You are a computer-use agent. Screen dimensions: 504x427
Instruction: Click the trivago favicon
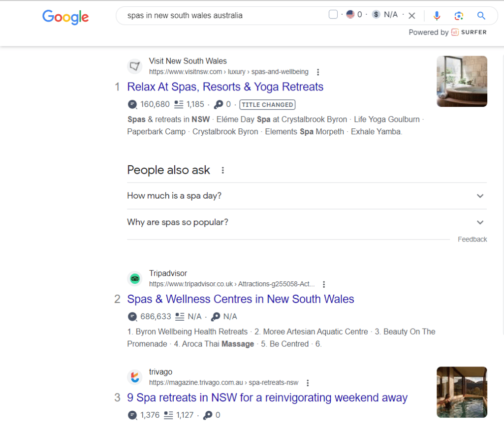pyautogui.click(x=135, y=377)
